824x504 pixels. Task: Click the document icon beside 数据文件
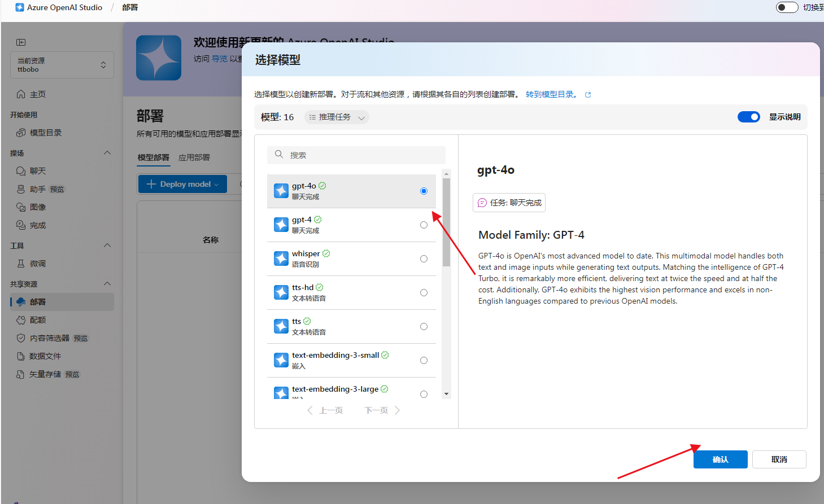coord(21,356)
